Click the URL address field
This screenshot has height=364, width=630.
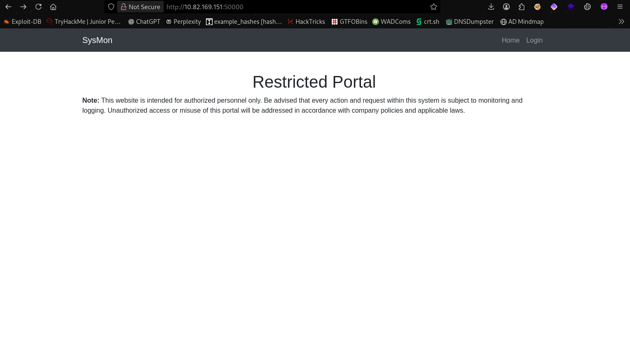tap(292, 7)
